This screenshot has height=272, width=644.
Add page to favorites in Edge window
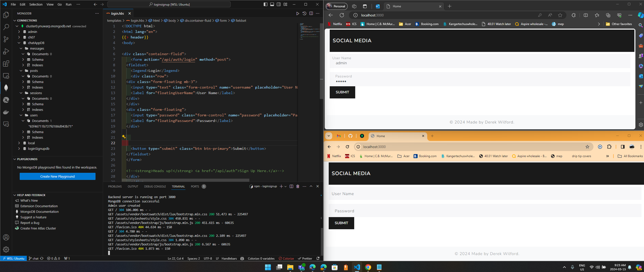click(x=560, y=15)
